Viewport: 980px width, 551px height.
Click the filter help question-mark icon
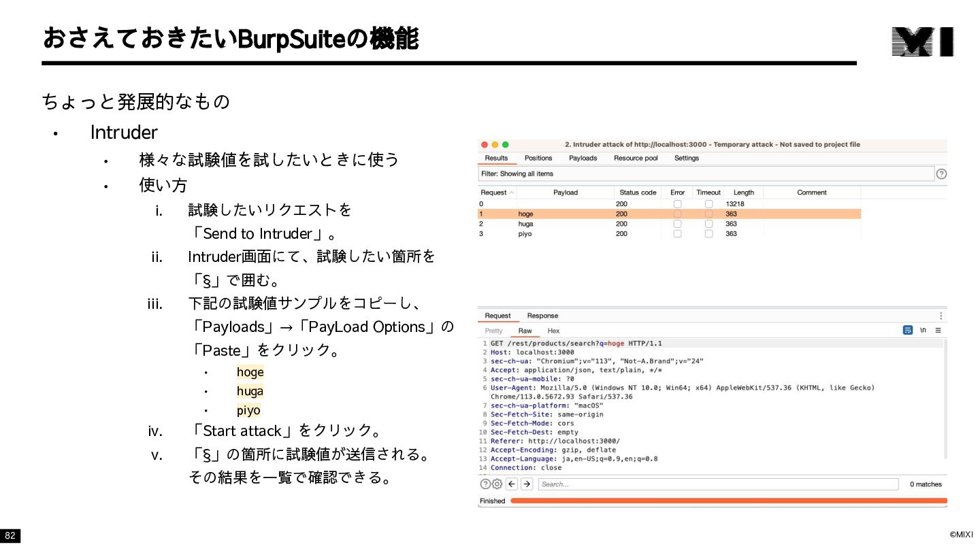click(x=941, y=173)
